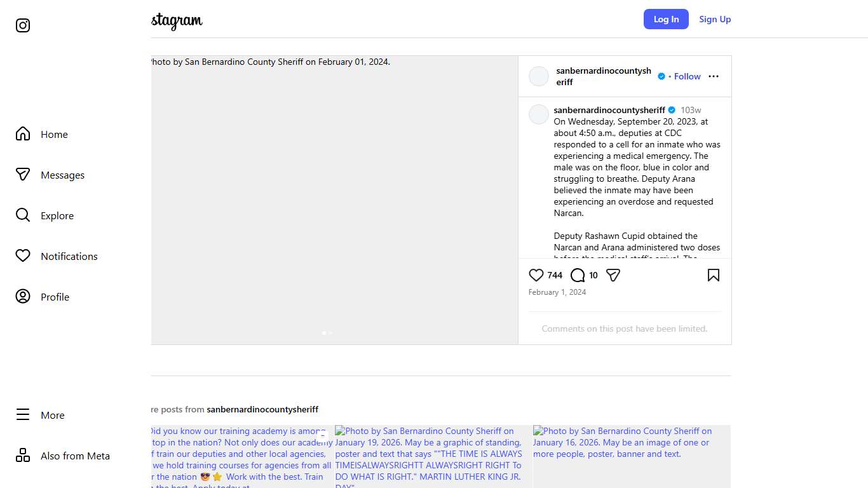
Task: Click the Notifications heart icon
Action: (23, 256)
